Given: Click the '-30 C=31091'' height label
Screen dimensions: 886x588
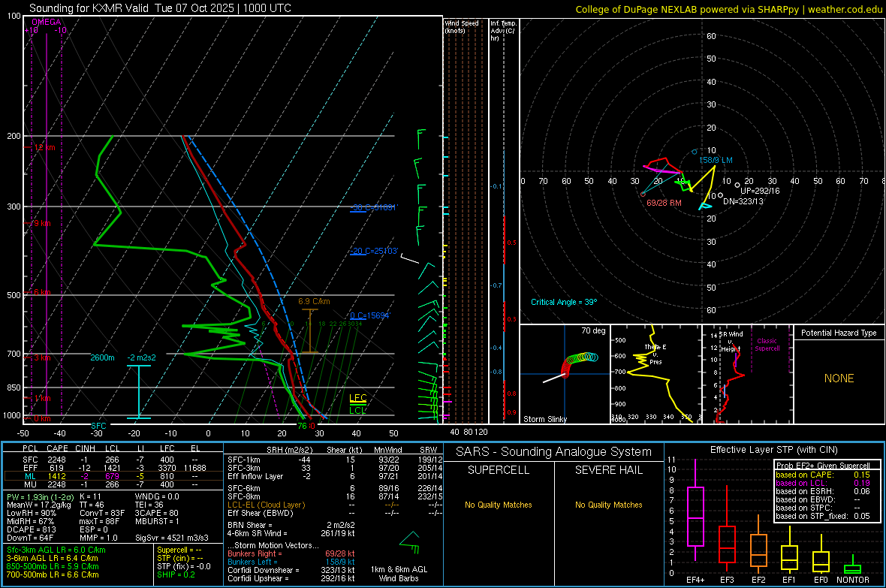Looking at the screenshot, I should click(x=374, y=207).
